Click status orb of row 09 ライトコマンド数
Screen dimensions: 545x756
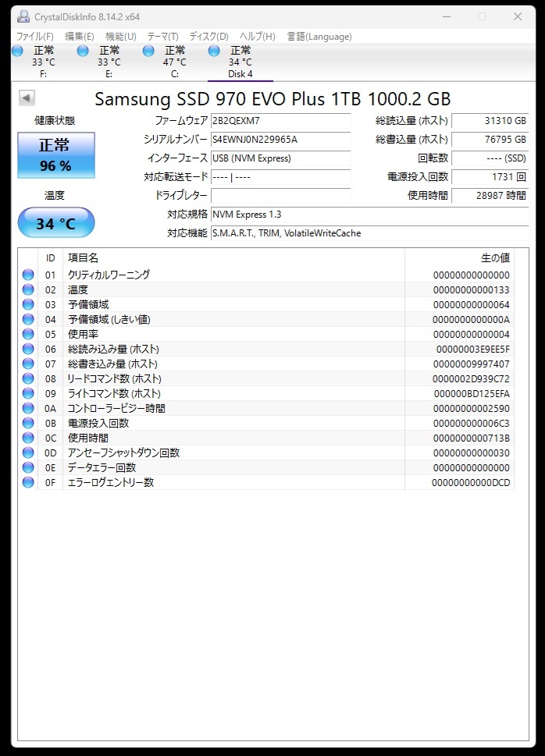28,393
